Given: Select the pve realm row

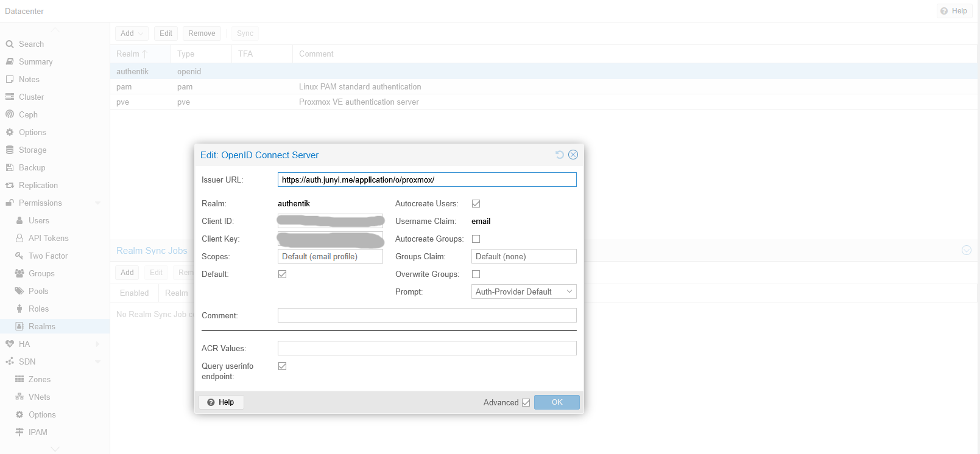Looking at the screenshot, I should 543,102.
